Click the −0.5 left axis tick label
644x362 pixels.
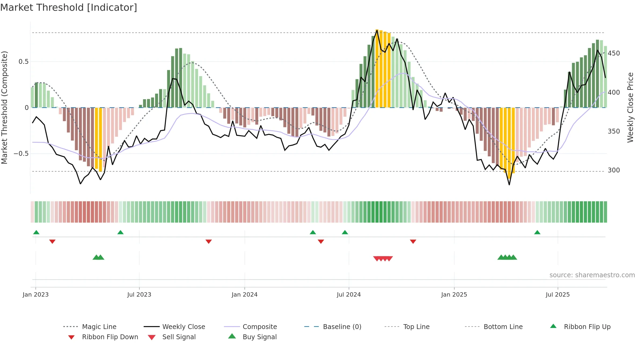click(x=21, y=154)
